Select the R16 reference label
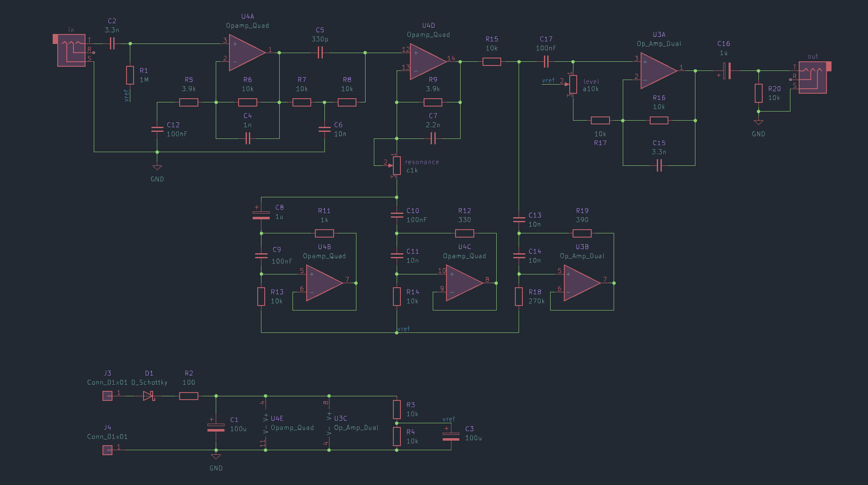868x485 pixels. tap(659, 97)
